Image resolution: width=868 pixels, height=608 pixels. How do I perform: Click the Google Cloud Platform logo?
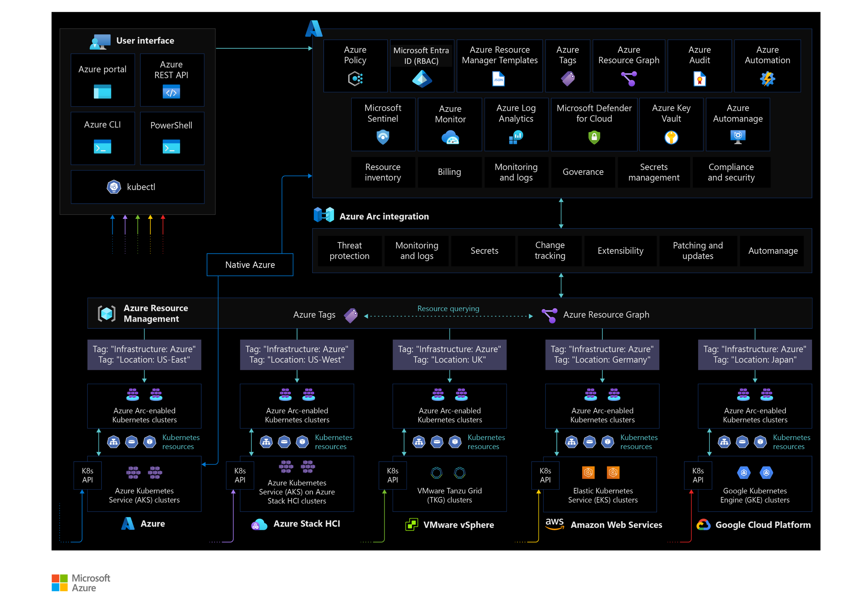click(703, 524)
